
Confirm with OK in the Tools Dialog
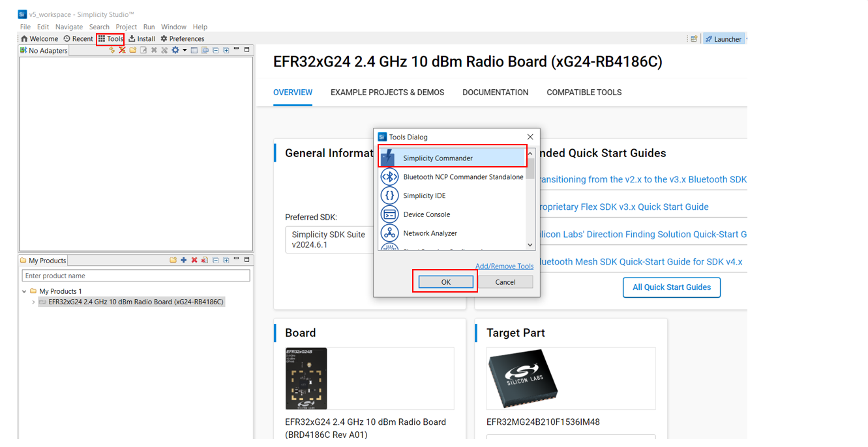point(445,281)
